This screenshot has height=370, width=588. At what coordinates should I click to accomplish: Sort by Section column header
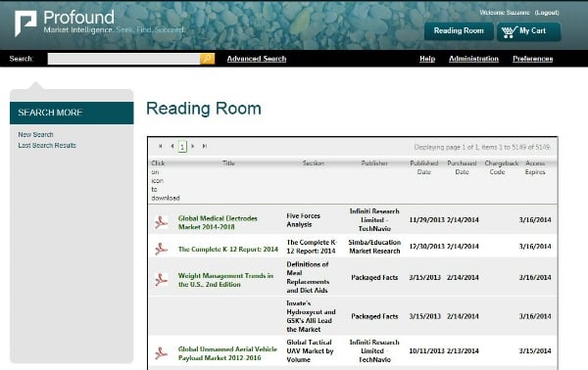(x=314, y=162)
